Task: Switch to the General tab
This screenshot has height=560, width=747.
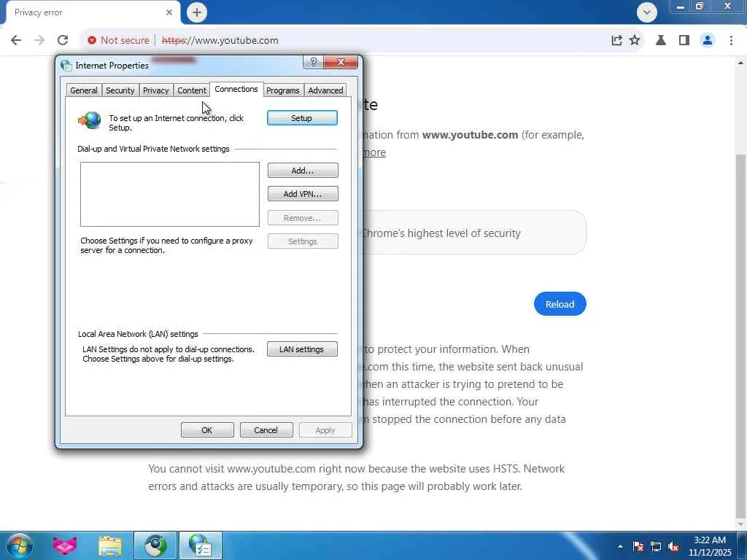Action: point(84,90)
